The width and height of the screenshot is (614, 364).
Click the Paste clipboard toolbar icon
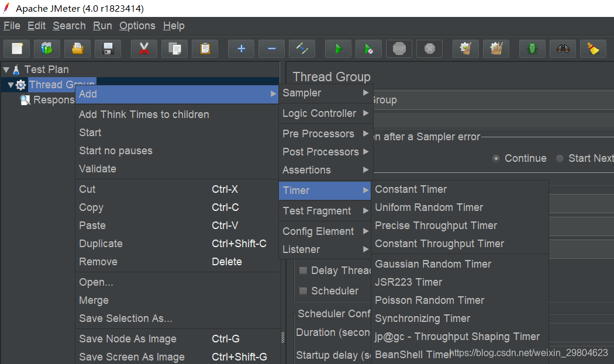coord(205,49)
